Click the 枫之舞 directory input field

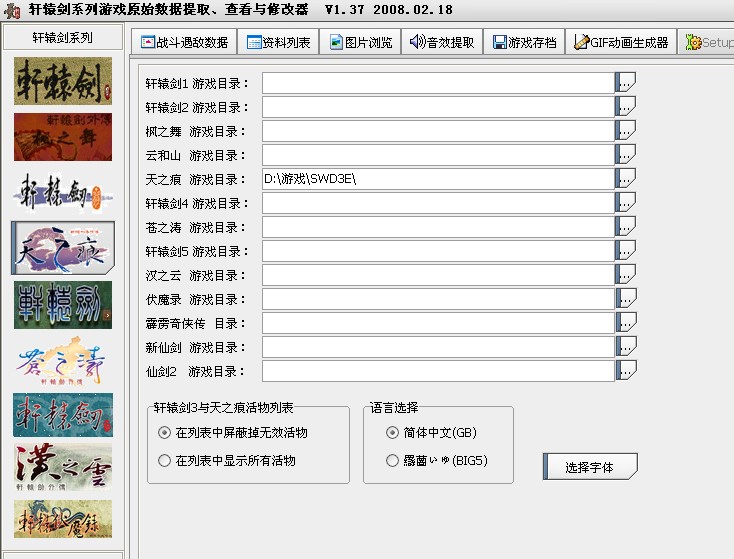(x=438, y=131)
